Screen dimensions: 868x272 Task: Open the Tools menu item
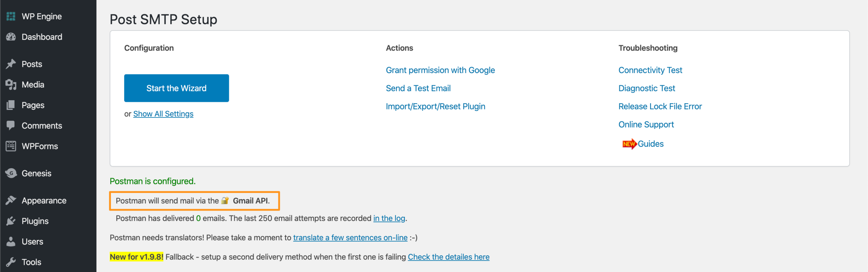click(x=31, y=262)
